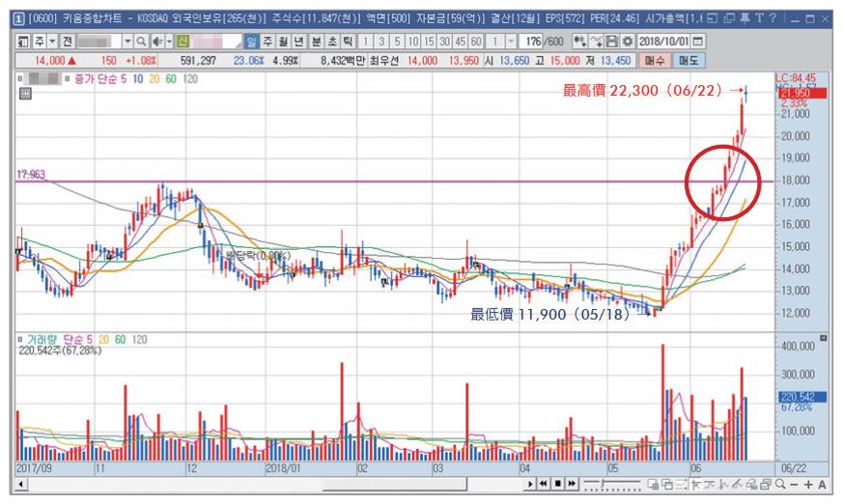
Task: Select the 5 minute interval tab
Action: (x=397, y=42)
